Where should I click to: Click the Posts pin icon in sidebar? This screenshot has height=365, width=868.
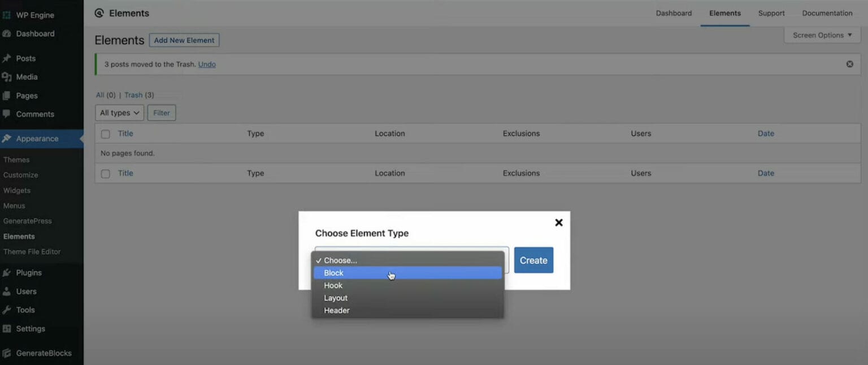pos(7,58)
